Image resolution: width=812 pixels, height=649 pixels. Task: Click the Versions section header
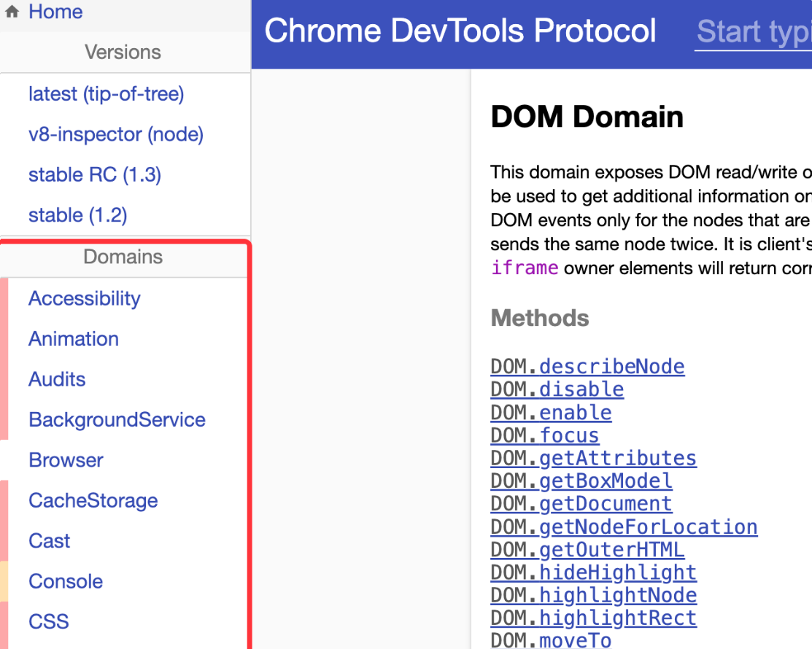123,53
